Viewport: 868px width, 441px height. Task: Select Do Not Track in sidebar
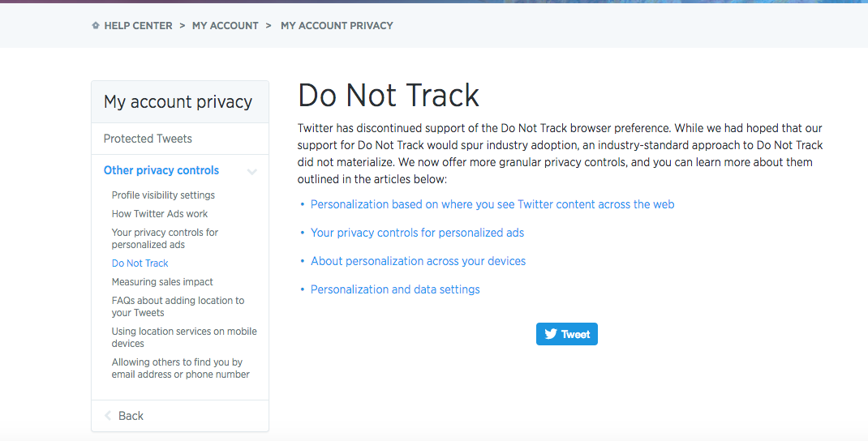140,263
